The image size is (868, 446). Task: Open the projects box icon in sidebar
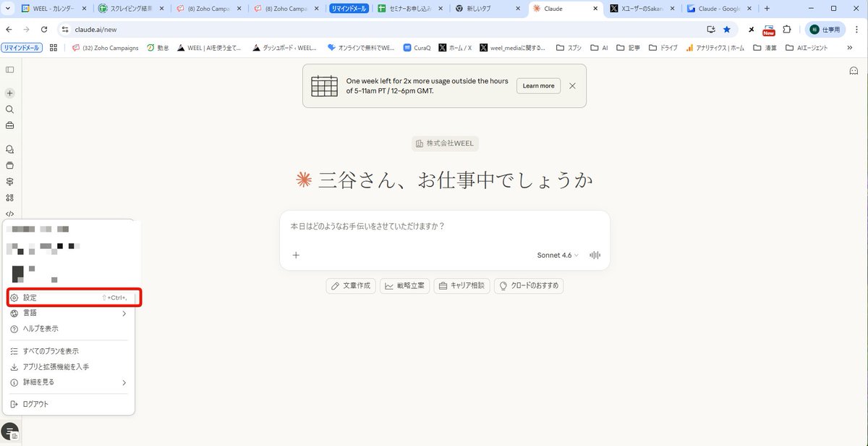10,165
